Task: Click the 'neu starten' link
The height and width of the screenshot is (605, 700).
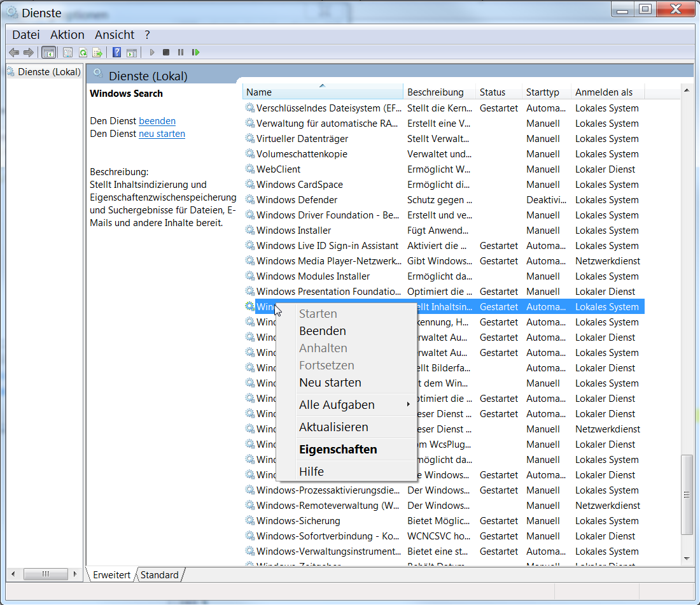Action: click(162, 134)
